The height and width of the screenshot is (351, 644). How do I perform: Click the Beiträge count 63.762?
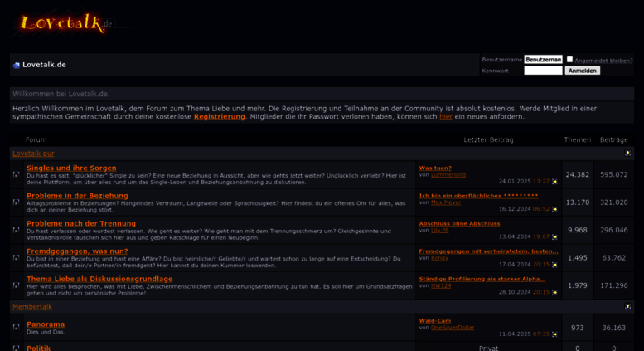(613, 258)
